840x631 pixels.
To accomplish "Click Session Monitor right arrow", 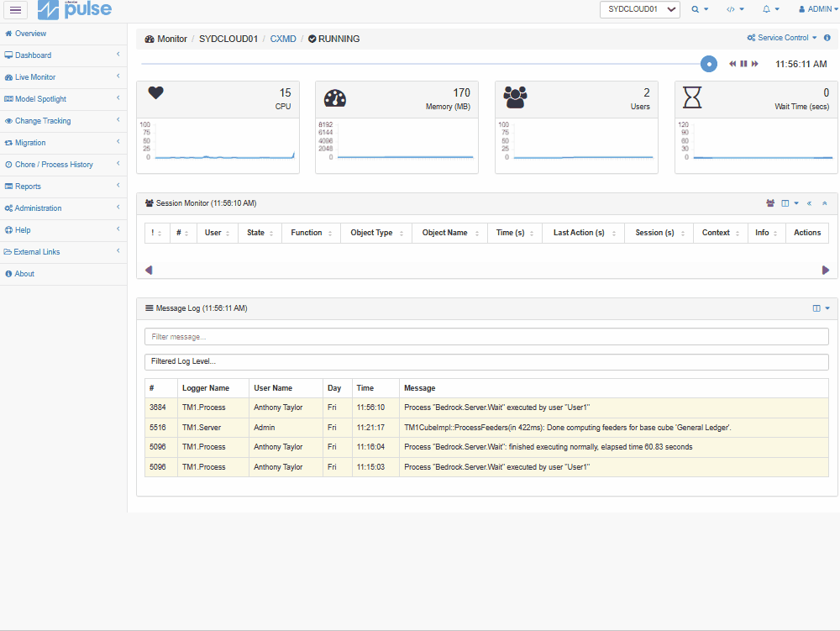I will tap(826, 270).
